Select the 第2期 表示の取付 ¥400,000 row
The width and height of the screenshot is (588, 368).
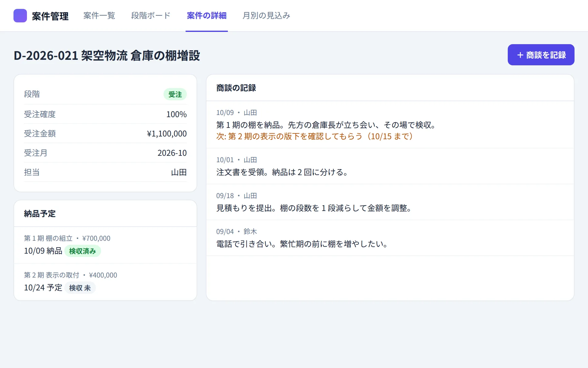tap(105, 282)
